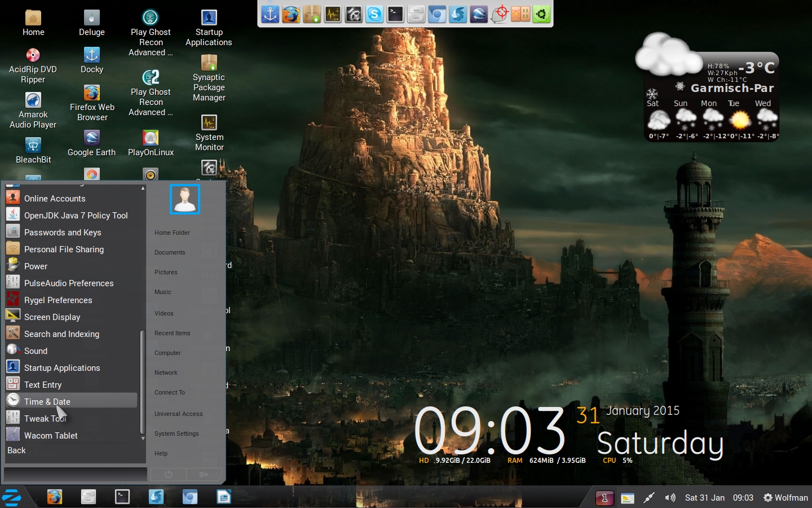Image resolution: width=812 pixels, height=508 pixels.
Task: Launch the System Monitor desktop shortcut
Action: 209,133
